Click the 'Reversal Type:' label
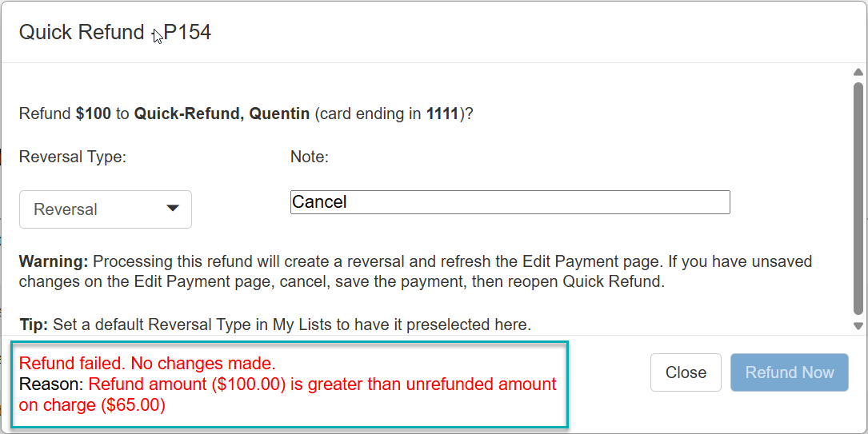Viewport: 868px width, 434px height. (x=73, y=157)
